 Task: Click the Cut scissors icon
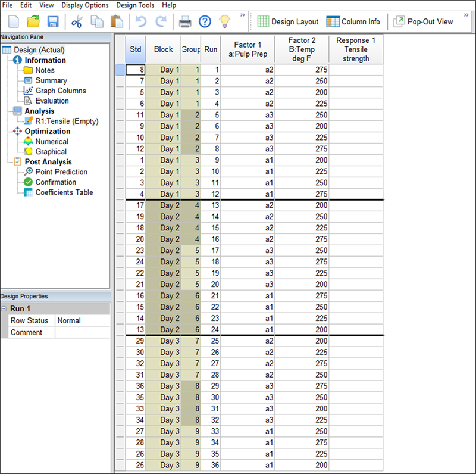77,22
